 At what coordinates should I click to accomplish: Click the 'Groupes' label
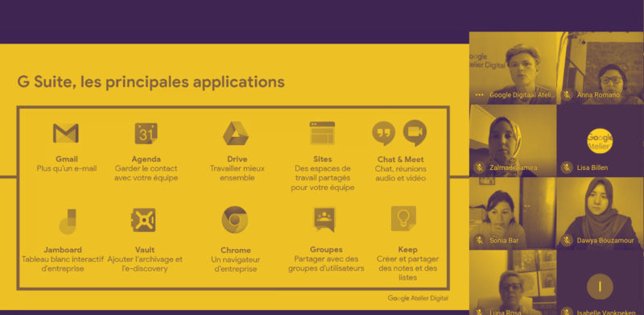tap(326, 250)
